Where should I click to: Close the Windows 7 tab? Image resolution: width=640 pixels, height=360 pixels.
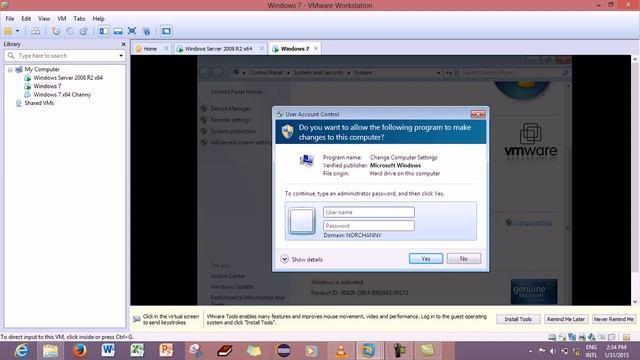coord(316,49)
